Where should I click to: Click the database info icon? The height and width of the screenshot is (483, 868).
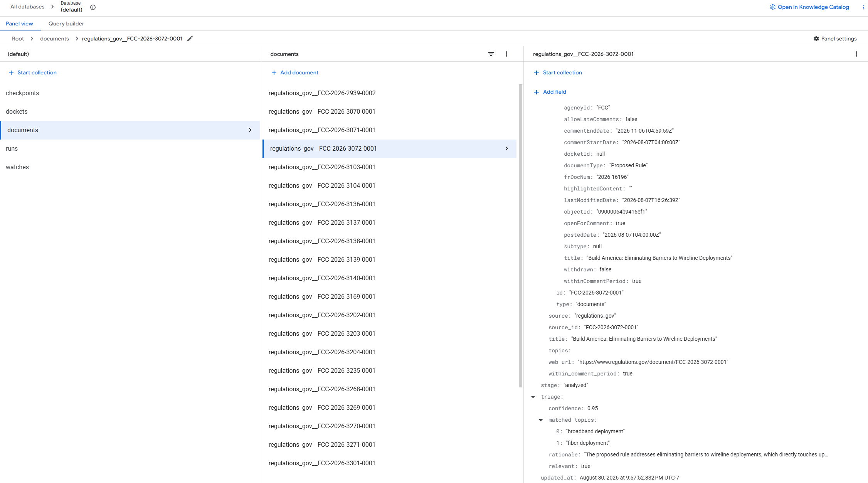(x=93, y=7)
